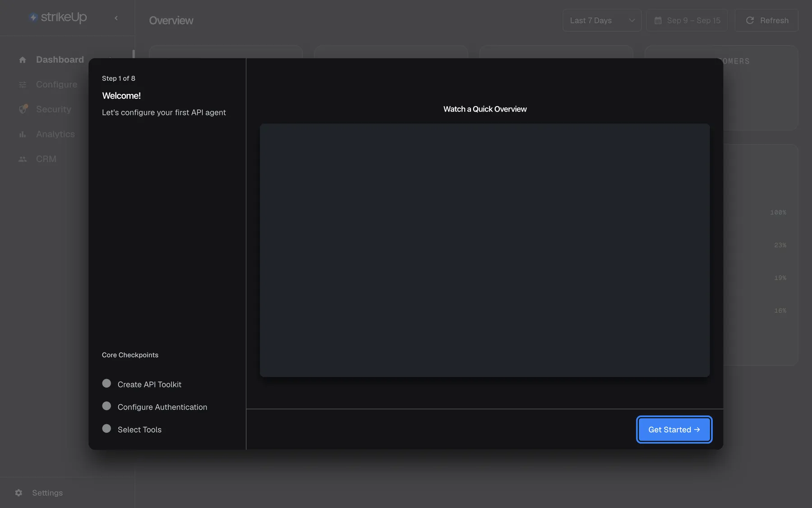Open the Security menu item
The image size is (812, 508).
pyautogui.click(x=54, y=109)
